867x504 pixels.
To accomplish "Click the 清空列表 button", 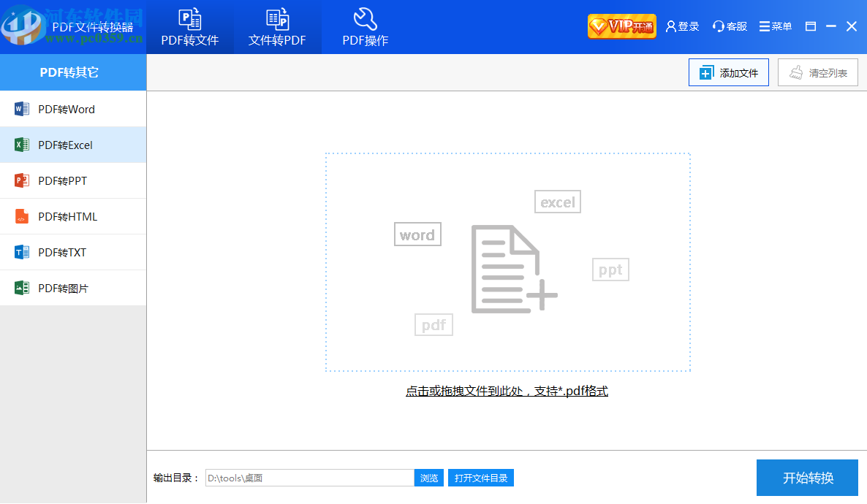I will 818,72.
